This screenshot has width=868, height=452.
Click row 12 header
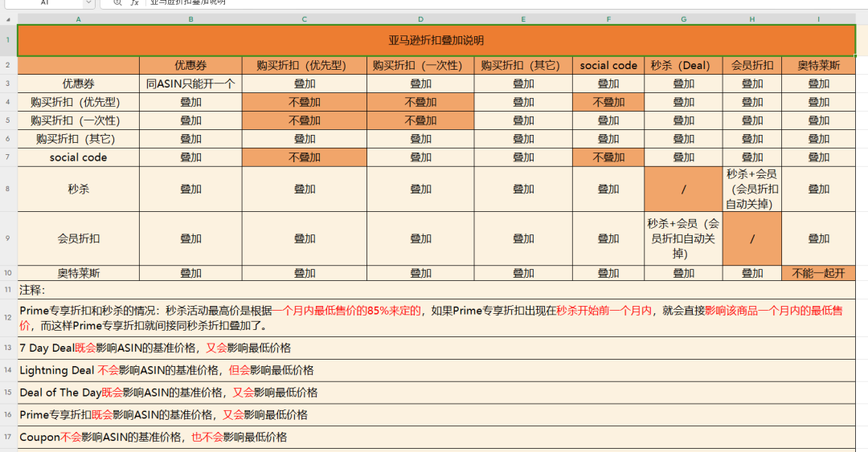click(8, 318)
